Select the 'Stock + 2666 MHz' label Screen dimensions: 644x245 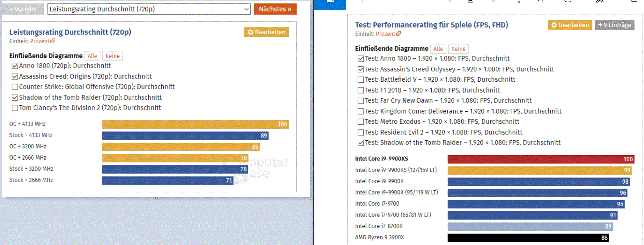tap(31, 180)
